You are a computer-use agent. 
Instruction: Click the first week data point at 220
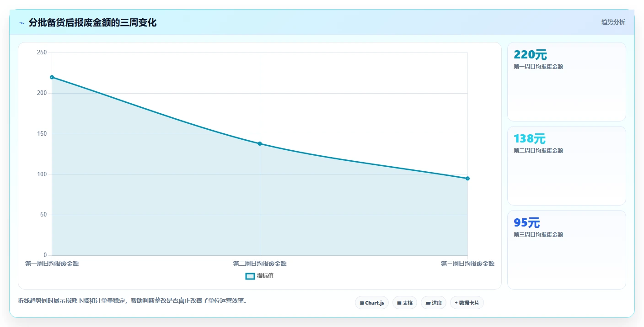point(52,77)
